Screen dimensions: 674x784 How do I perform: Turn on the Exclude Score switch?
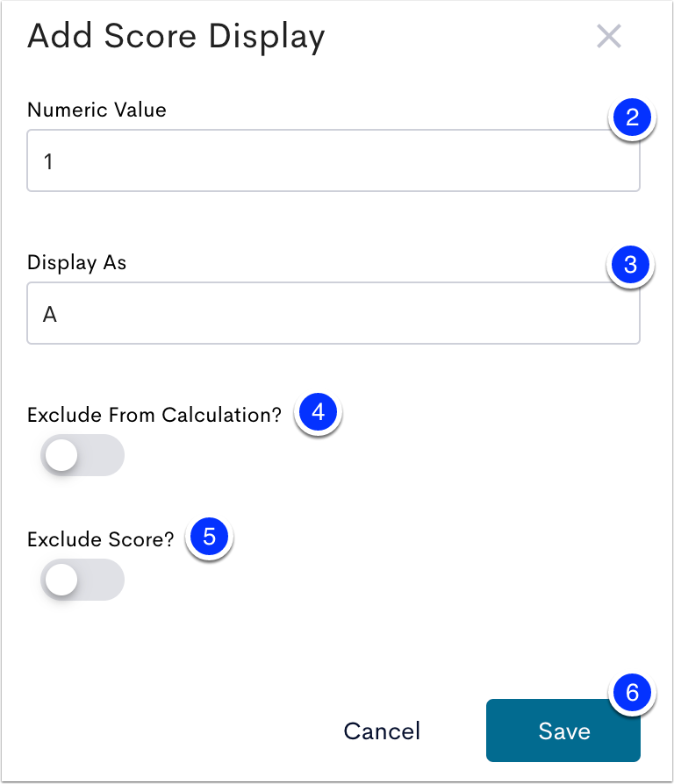click(82, 580)
